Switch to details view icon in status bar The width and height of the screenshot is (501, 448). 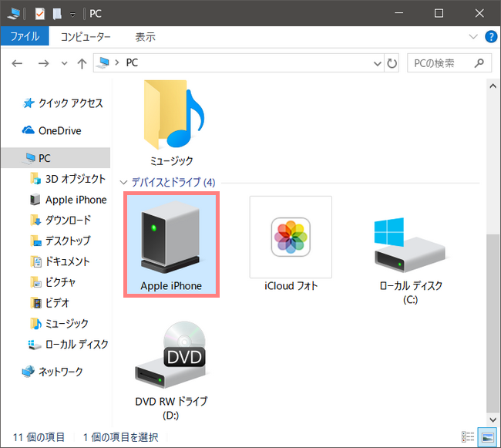(468, 436)
